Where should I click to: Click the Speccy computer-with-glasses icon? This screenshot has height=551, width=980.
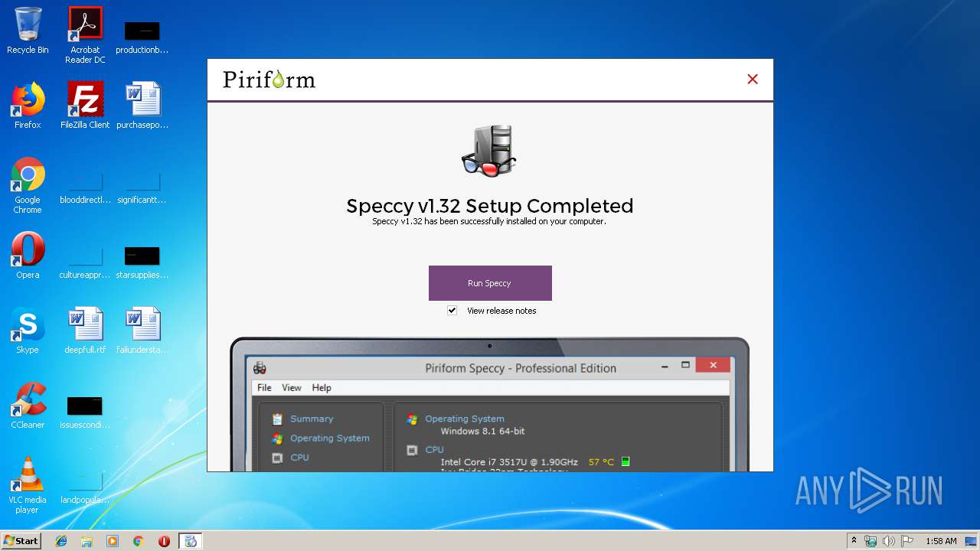[489, 151]
